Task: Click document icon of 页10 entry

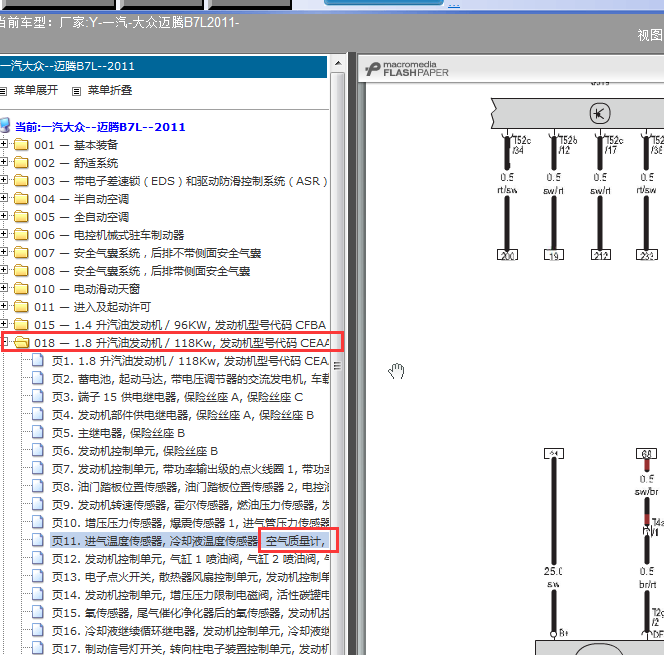Action: click(38, 522)
